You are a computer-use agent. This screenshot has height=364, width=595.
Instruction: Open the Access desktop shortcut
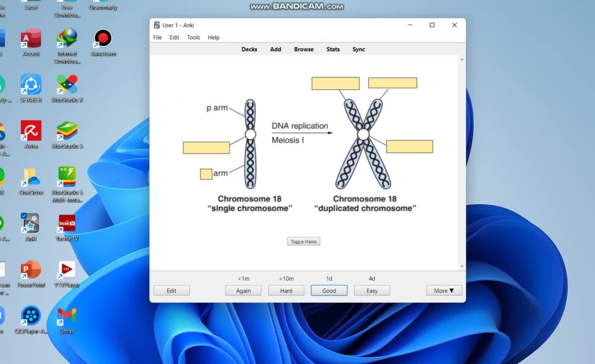pyautogui.click(x=31, y=42)
